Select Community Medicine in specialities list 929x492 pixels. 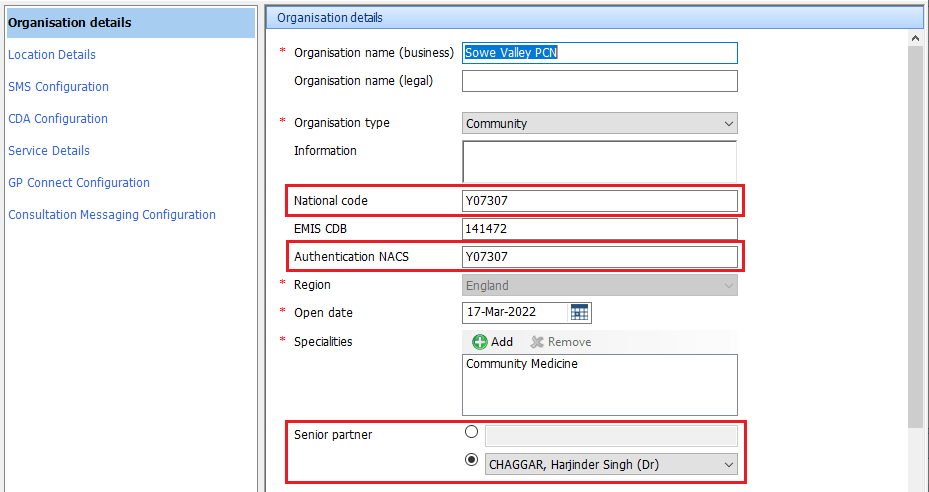click(522, 364)
